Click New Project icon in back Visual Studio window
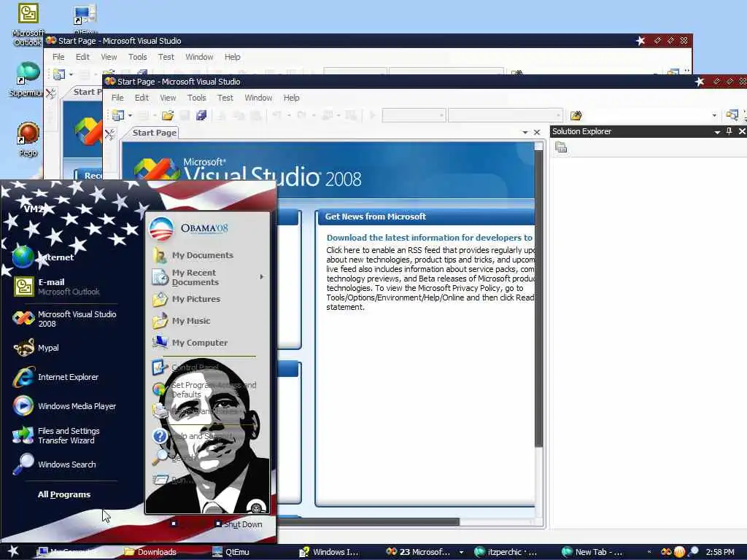 click(x=59, y=75)
